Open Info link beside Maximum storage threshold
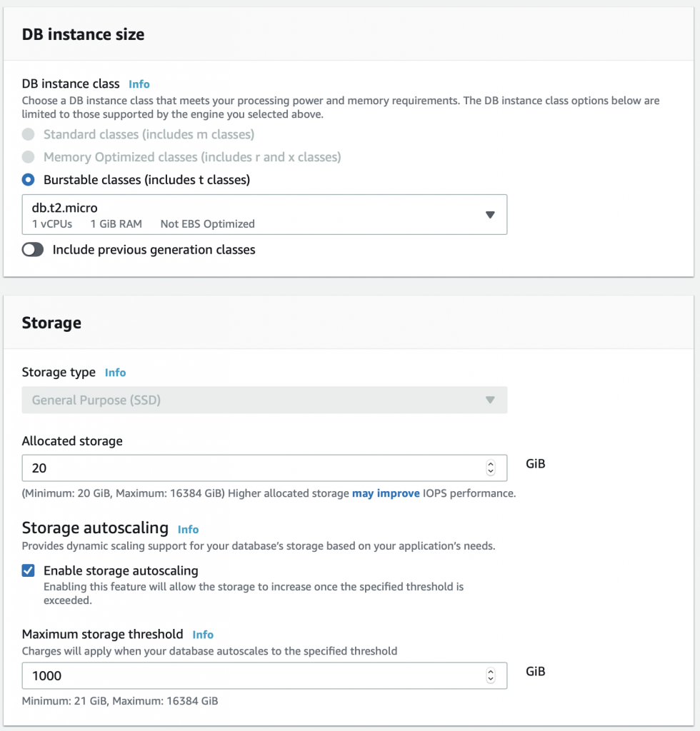The width and height of the screenshot is (700, 731). [x=203, y=635]
